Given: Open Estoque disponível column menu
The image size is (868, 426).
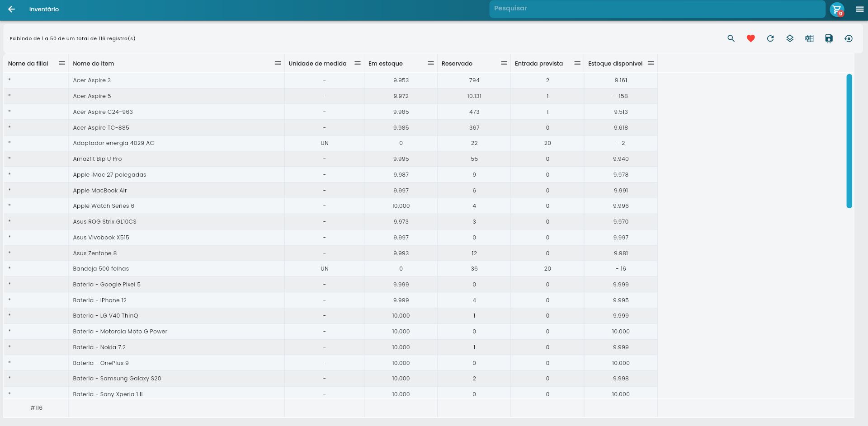Looking at the screenshot, I should 651,63.
